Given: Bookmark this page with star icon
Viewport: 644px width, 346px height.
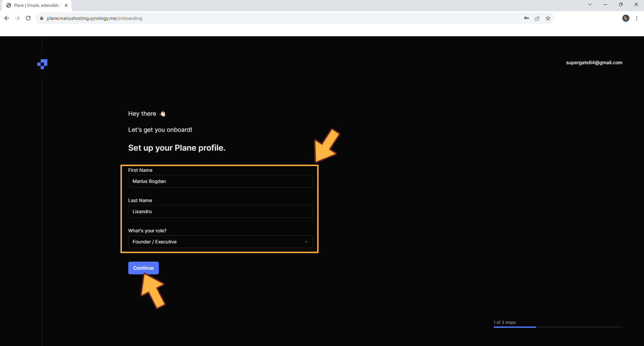Looking at the screenshot, I should point(548,18).
